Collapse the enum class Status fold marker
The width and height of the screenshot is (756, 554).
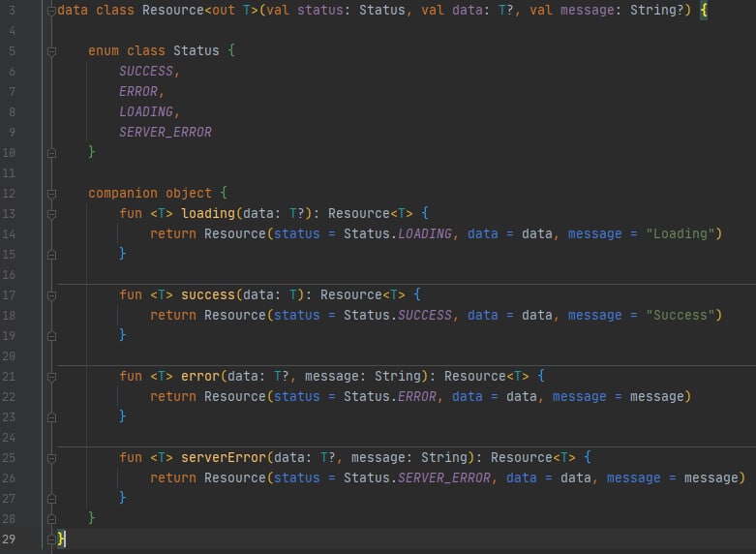coord(51,50)
